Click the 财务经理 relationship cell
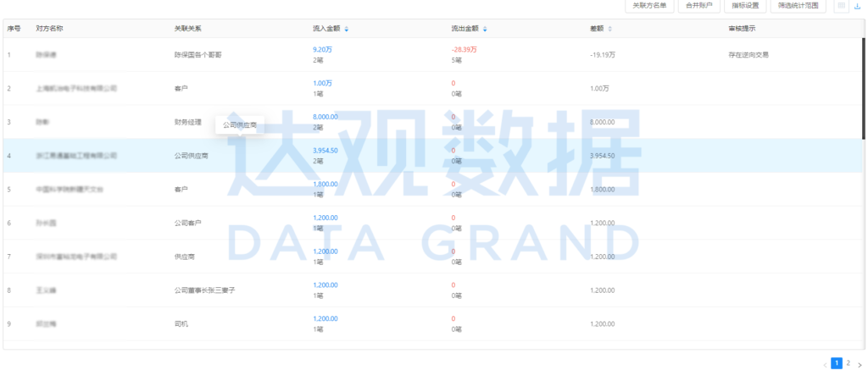 [x=187, y=122]
